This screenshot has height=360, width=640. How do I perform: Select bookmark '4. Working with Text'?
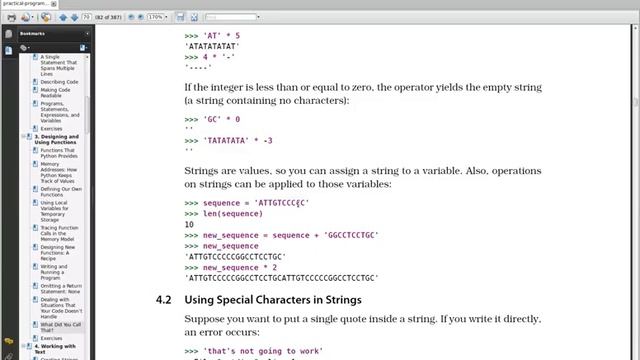55,349
